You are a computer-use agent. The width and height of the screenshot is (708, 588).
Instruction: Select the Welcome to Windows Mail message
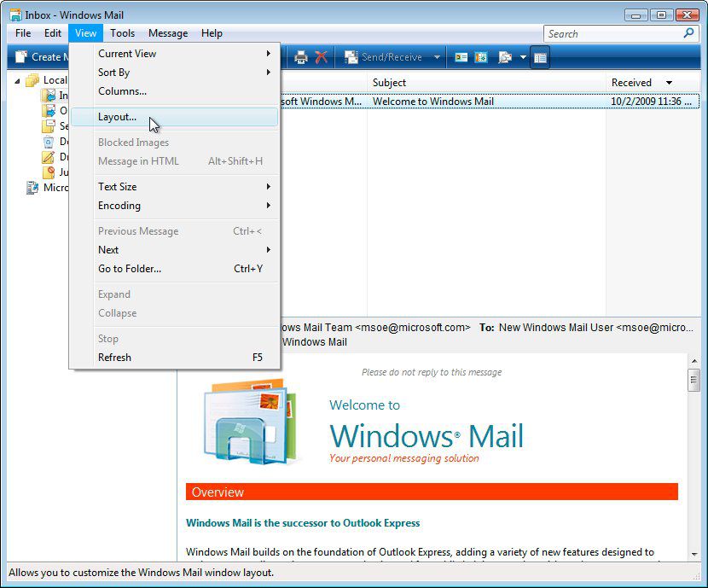[433, 102]
